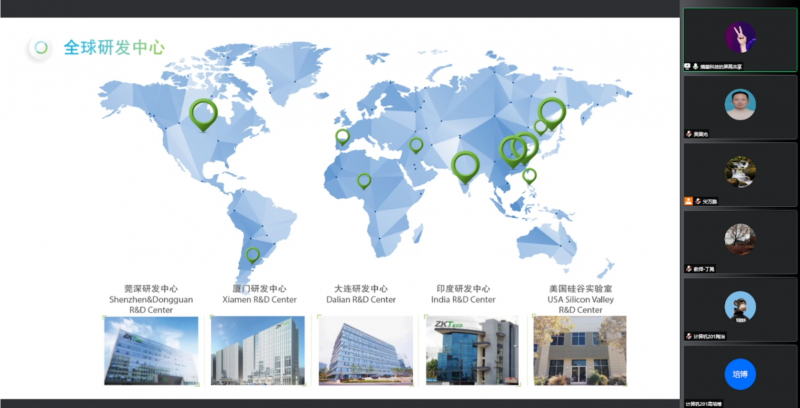The image size is (800, 408).
Task: Click the India R&D Center building photo
Action: pos(472,350)
